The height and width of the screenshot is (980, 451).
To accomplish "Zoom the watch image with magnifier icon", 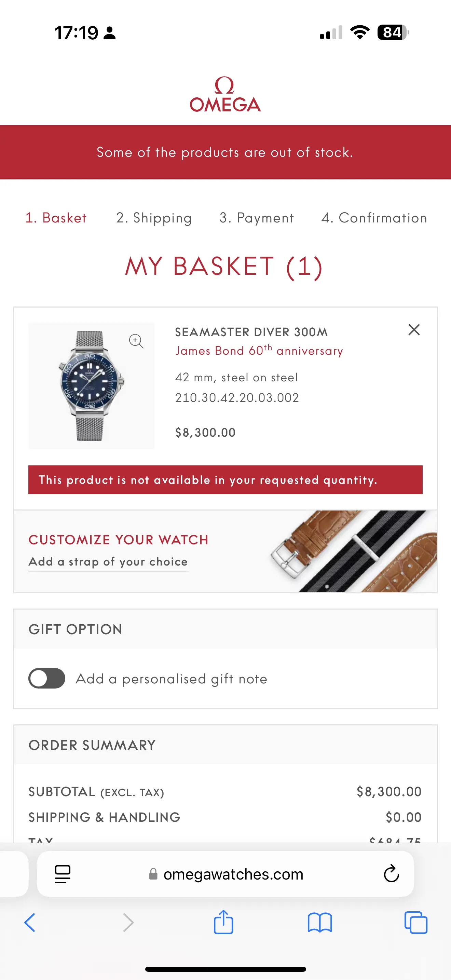I will click(x=136, y=340).
